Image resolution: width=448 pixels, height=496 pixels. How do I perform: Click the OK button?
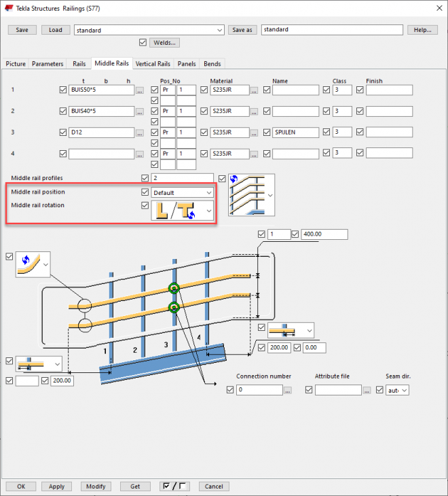click(21, 486)
